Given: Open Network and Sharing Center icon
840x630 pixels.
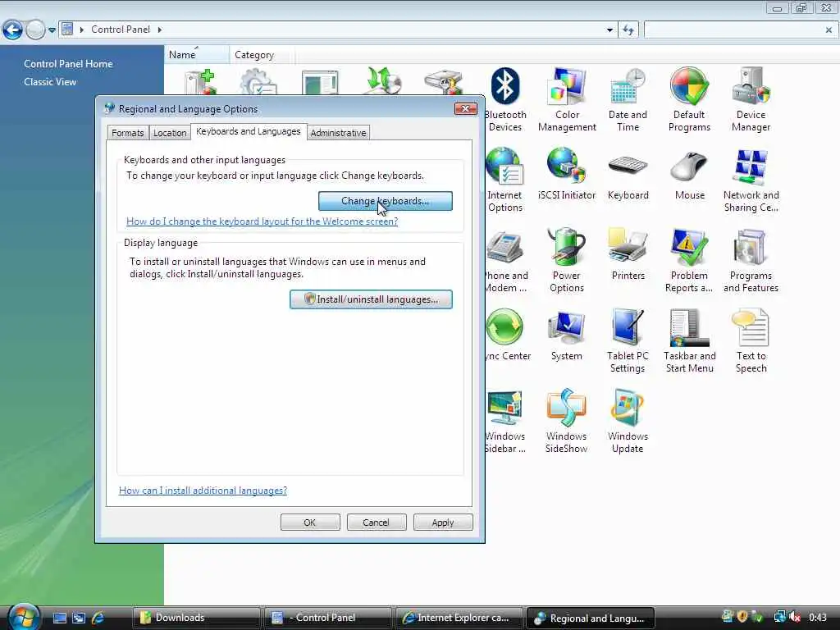Looking at the screenshot, I should pyautogui.click(x=751, y=180).
